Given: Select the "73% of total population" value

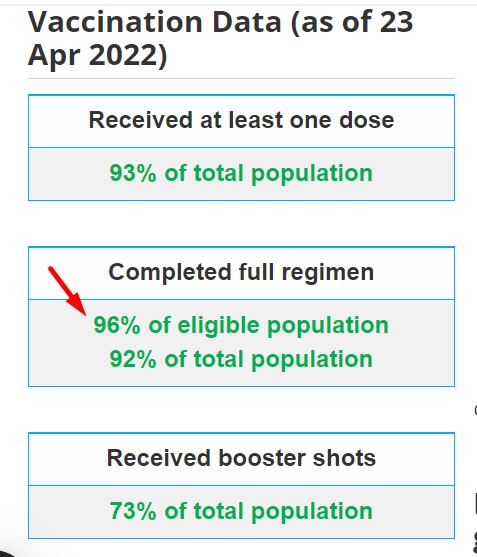Looking at the screenshot, I should tap(241, 511).
